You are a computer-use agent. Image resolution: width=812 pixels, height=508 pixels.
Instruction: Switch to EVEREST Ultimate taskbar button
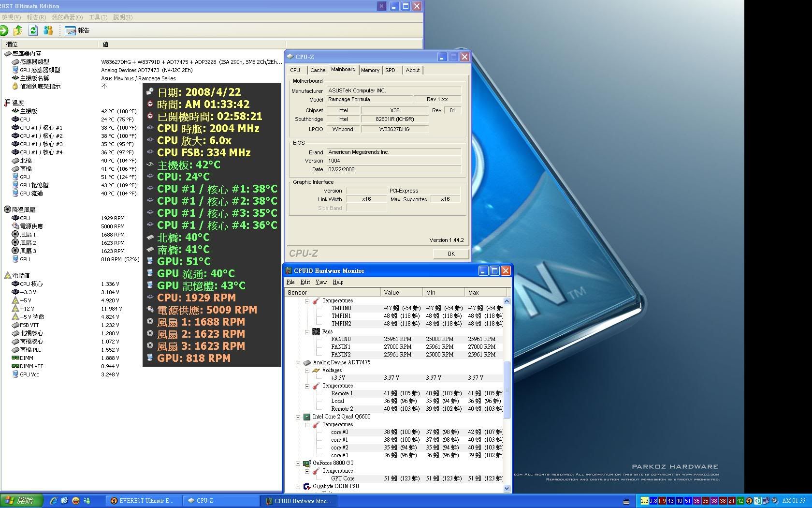pos(144,501)
